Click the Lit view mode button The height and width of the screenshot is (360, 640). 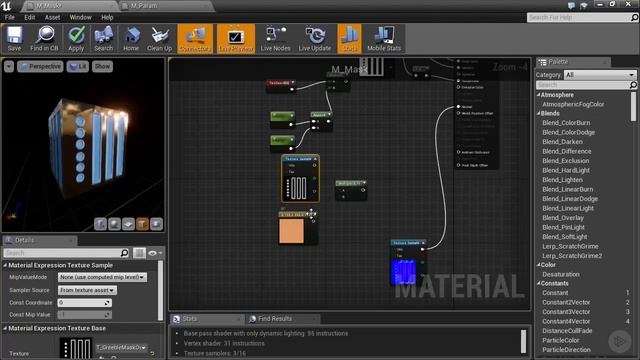78,67
